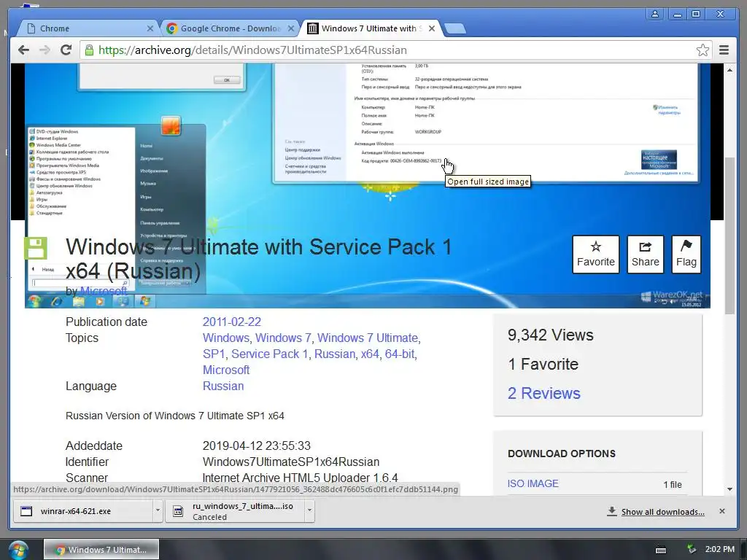Open the "Windows 7 Ultimate" topic link
This screenshot has width=747, height=560.
pos(368,338)
